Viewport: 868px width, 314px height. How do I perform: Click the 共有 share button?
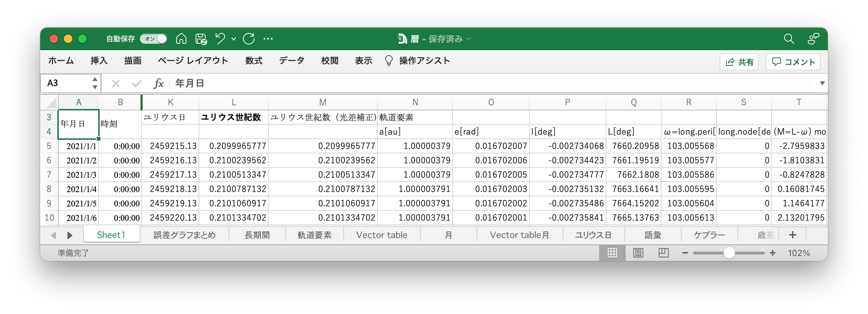click(x=739, y=62)
